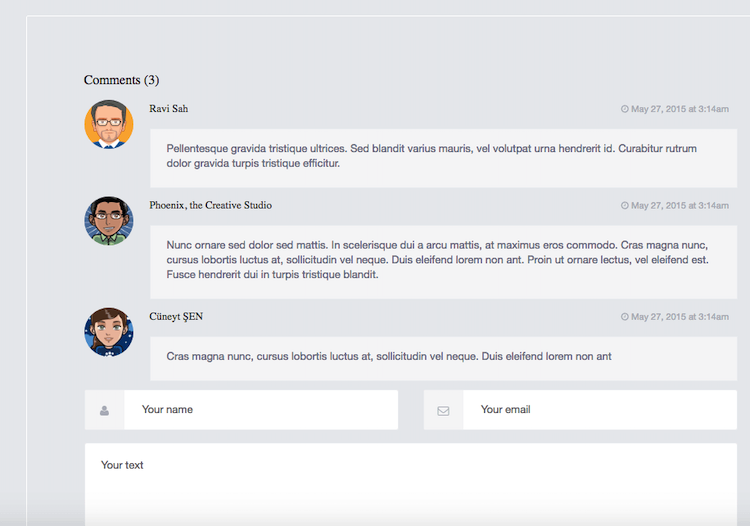Click Ravi Sah's comment text beginning Pellentesque
Image resolution: width=750 pixels, height=526 pixels.
[431, 156]
